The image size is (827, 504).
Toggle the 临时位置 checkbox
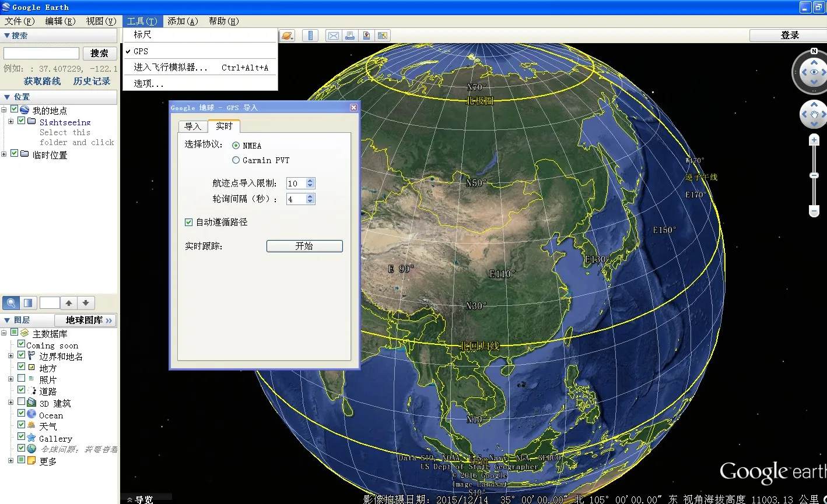(x=15, y=154)
